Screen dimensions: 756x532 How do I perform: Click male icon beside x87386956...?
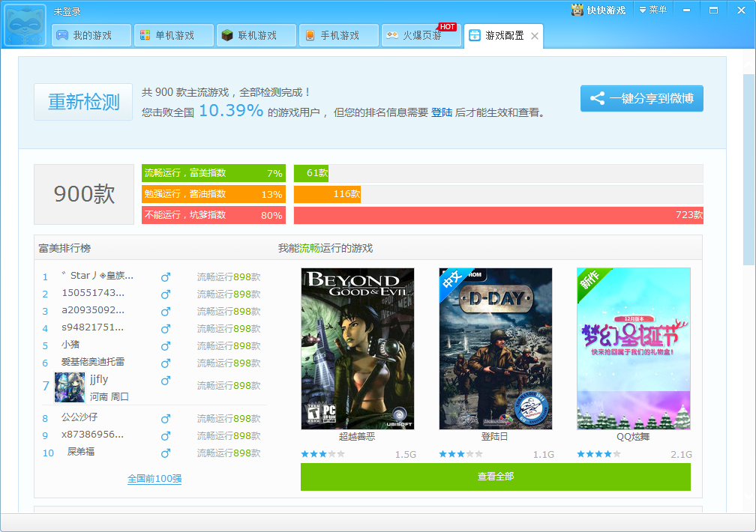click(165, 435)
